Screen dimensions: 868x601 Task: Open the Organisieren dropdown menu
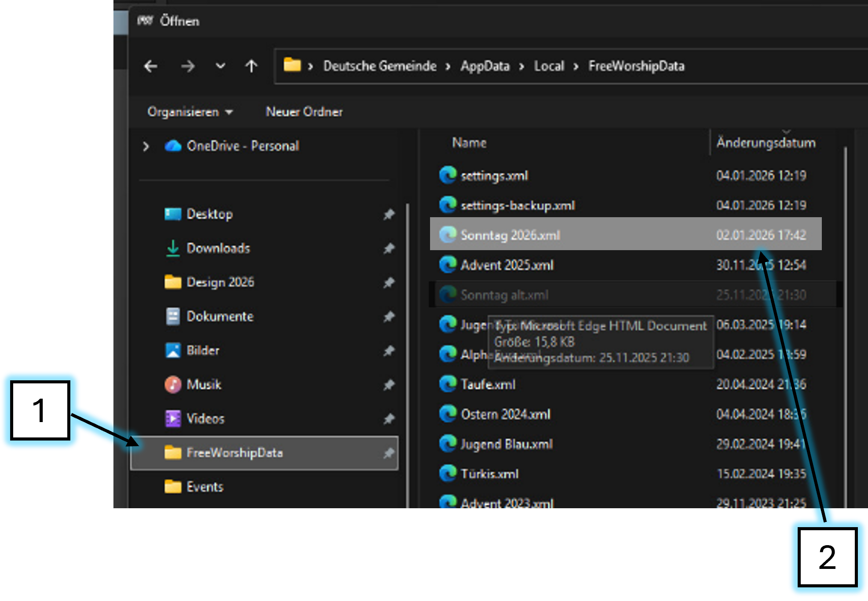click(190, 112)
